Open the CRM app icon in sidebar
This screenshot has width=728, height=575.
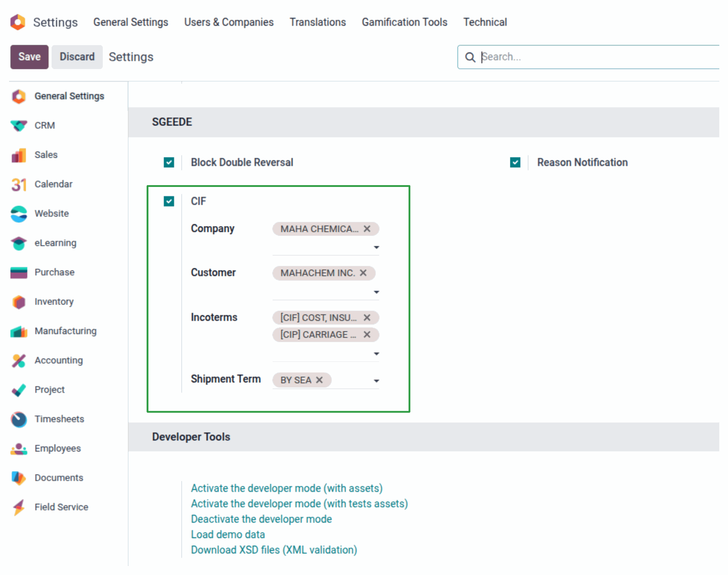tap(19, 126)
